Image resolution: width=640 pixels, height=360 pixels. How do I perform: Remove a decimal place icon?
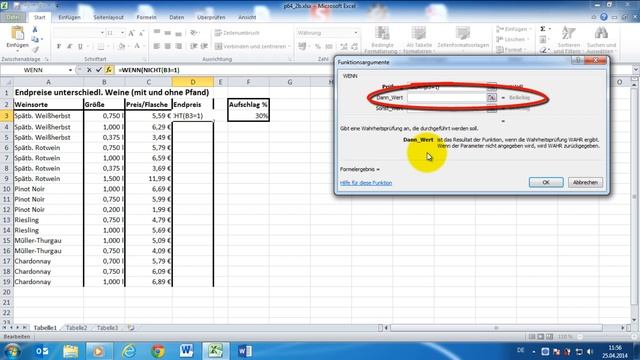[x=354, y=47]
